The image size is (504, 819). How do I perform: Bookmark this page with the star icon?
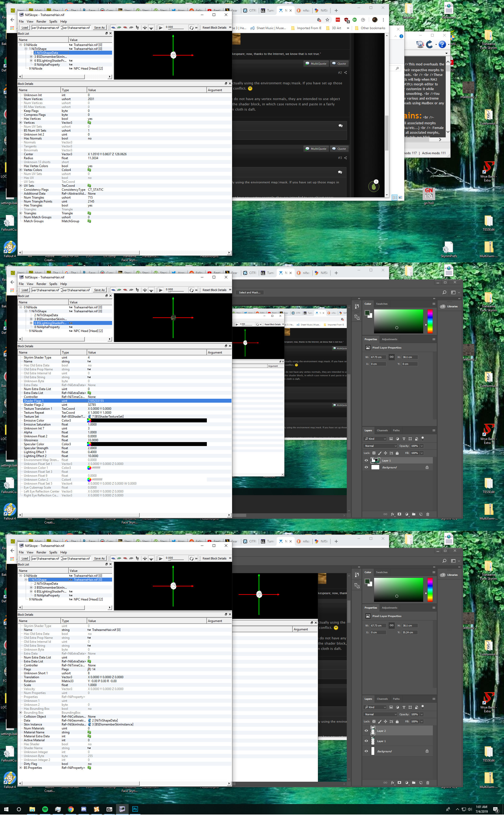click(327, 20)
